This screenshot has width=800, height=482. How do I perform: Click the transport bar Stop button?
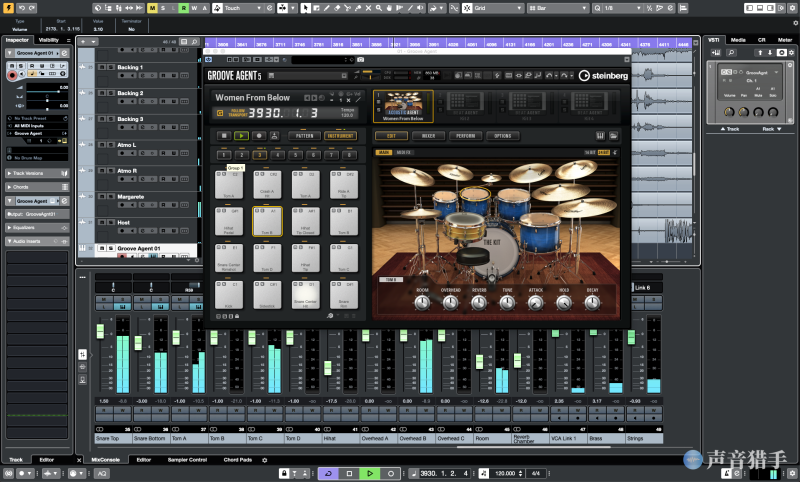349,473
